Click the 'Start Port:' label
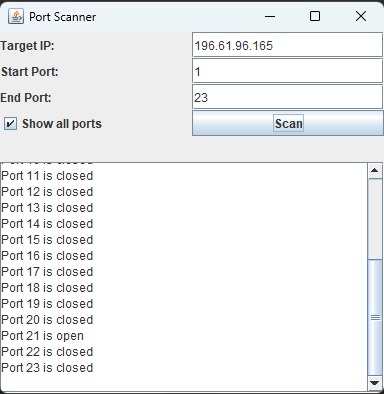This screenshot has height=394, width=384. click(x=30, y=71)
